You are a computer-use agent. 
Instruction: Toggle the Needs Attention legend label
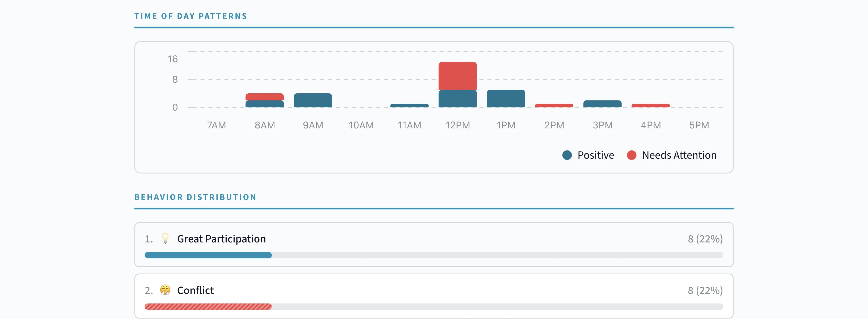coord(679,155)
